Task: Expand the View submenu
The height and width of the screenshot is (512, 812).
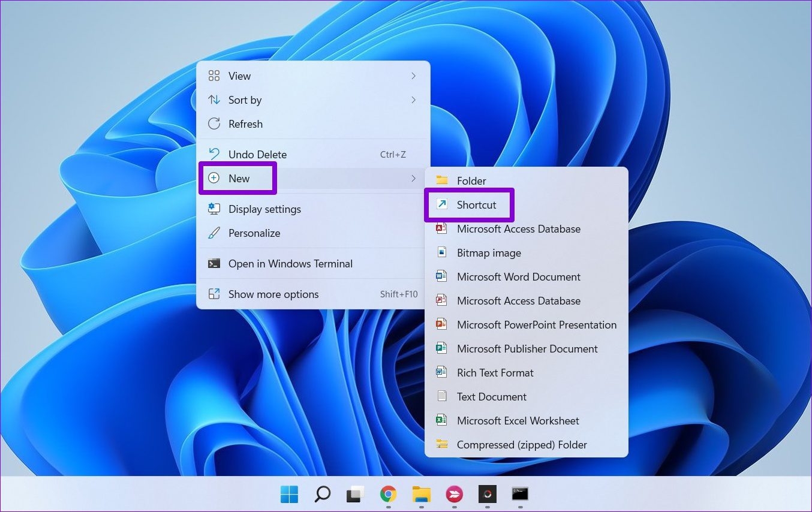Action: 239,76
